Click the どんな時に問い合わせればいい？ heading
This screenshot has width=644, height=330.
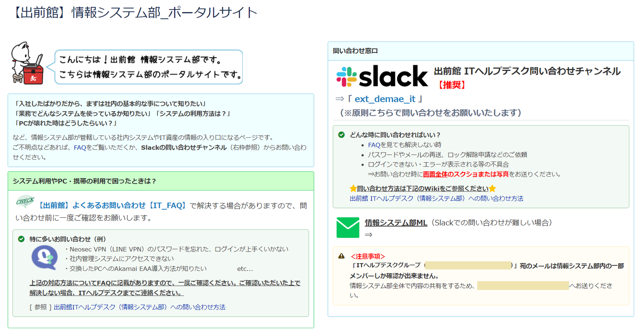[x=395, y=135]
